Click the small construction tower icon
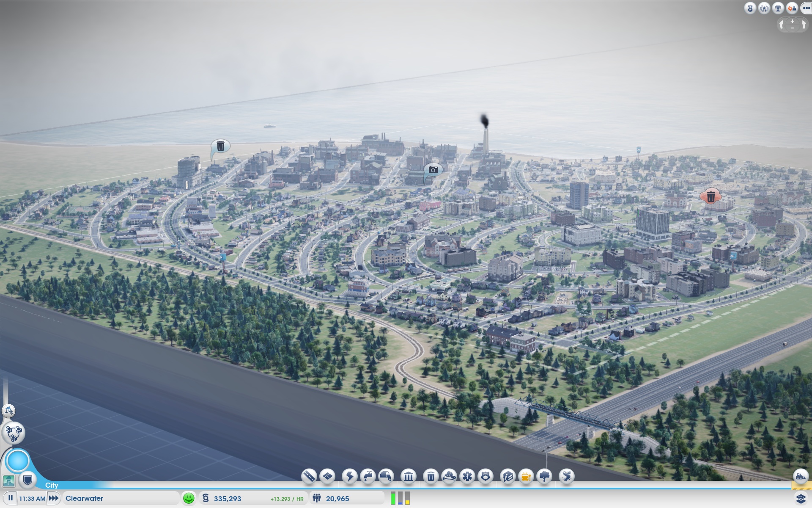The height and width of the screenshot is (508, 812). [9, 410]
